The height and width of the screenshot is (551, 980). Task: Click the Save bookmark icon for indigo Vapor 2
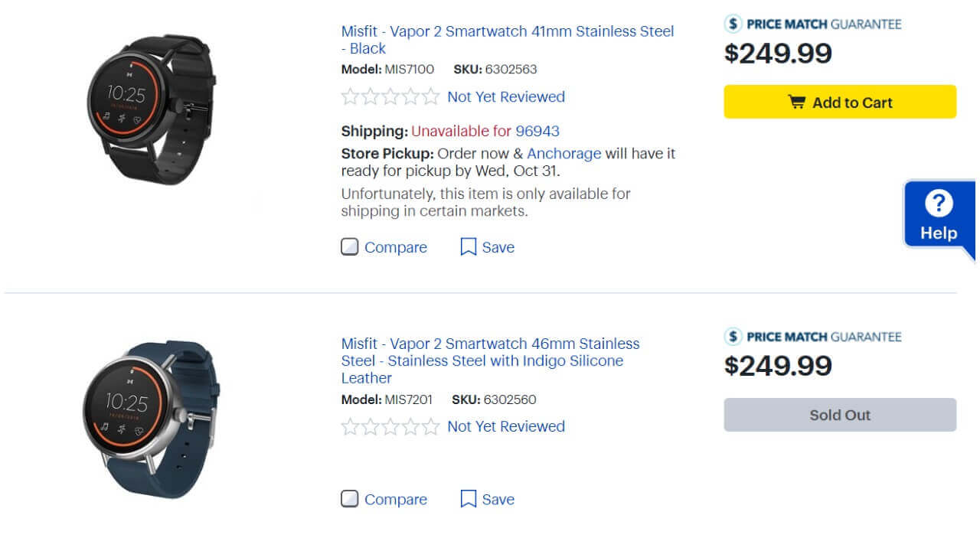[x=469, y=500]
